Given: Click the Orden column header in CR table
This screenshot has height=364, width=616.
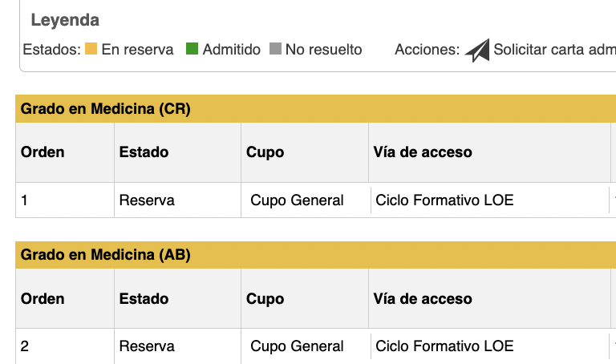Looking at the screenshot, I should tap(43, 152).
